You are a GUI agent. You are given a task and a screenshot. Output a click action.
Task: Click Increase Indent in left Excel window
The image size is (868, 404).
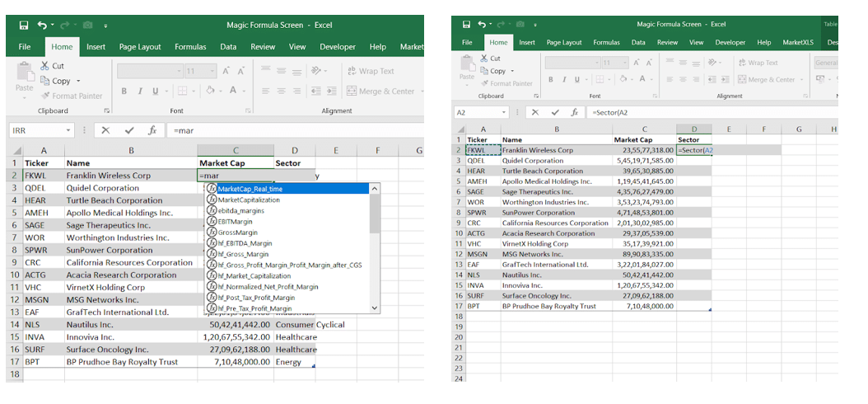(331, 91)
